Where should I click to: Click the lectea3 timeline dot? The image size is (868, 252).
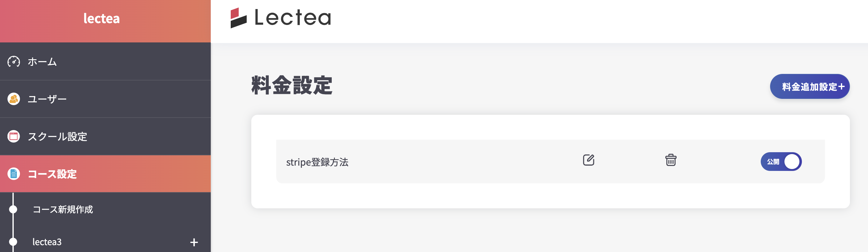tap(13, 242)
